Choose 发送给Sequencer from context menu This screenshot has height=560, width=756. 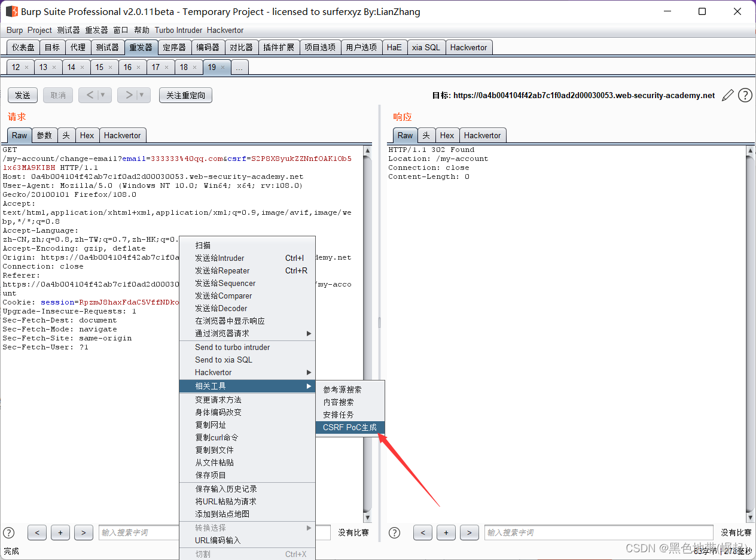[x=247, y=283]
